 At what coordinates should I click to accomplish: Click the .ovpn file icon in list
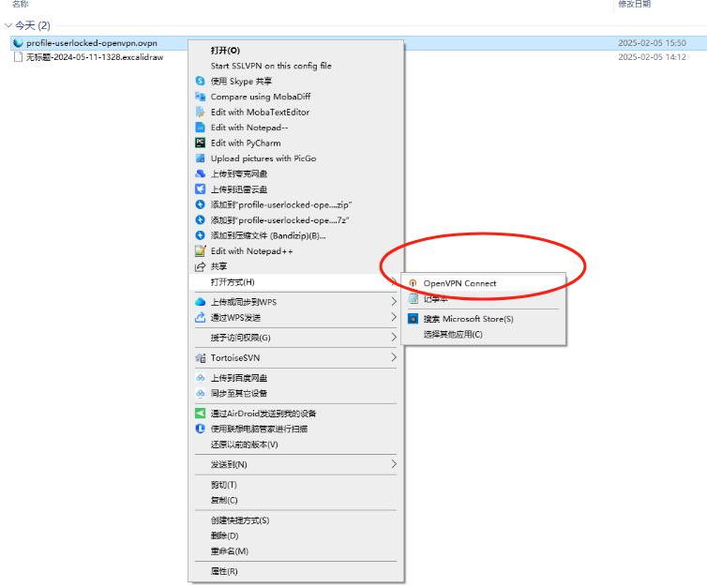click(x=18, y=43)
